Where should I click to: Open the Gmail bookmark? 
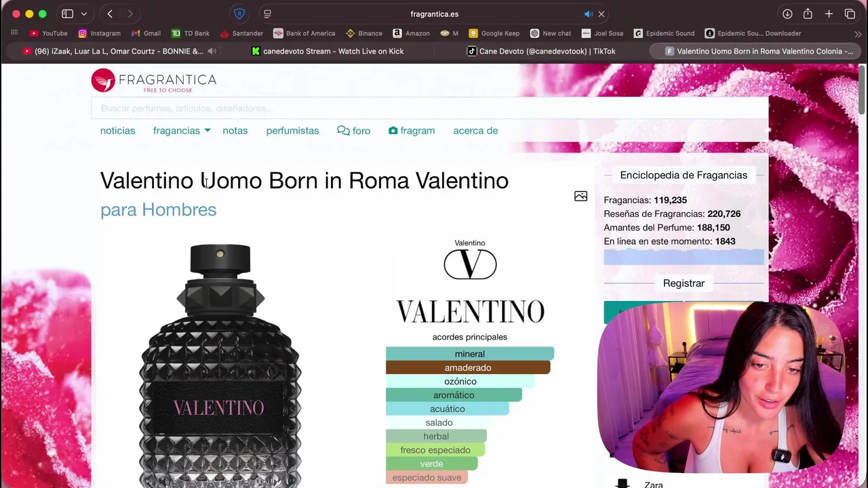click(x=146, y=33)
